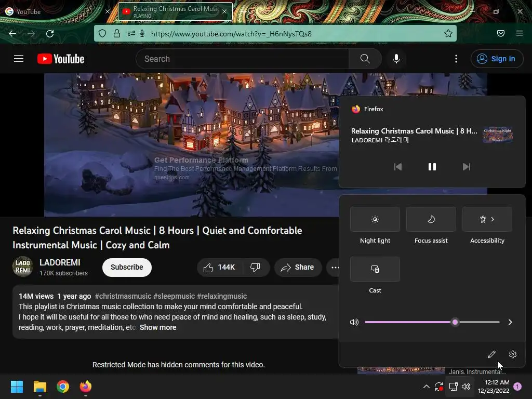Click the LADOREMI channel name

tap(60, 262)
